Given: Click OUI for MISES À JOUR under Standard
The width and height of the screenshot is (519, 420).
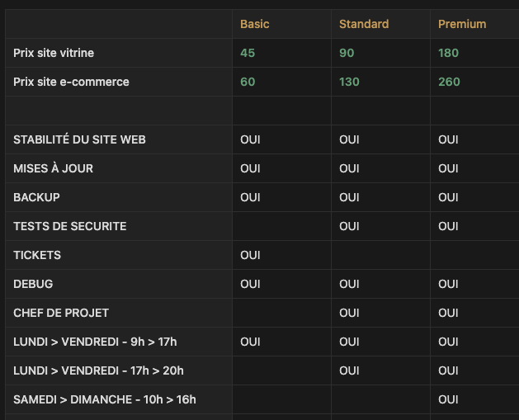Looking at the screenshot, I should (x=349, y=168).
